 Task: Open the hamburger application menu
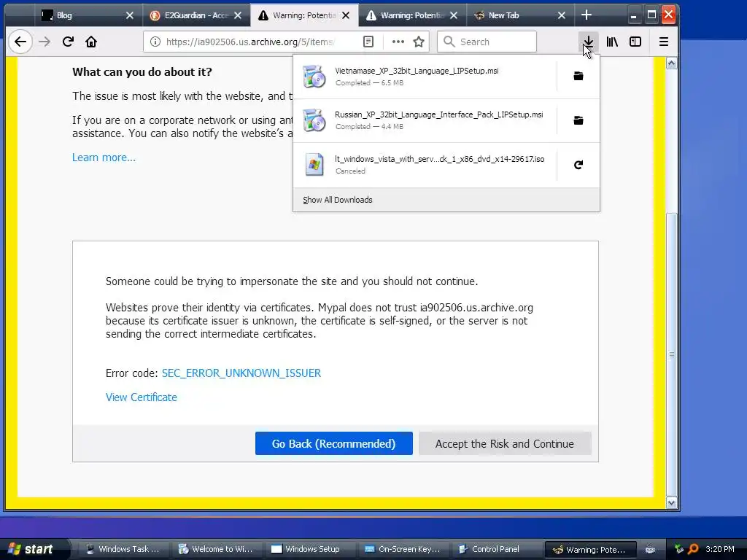(x=664, y=42)
